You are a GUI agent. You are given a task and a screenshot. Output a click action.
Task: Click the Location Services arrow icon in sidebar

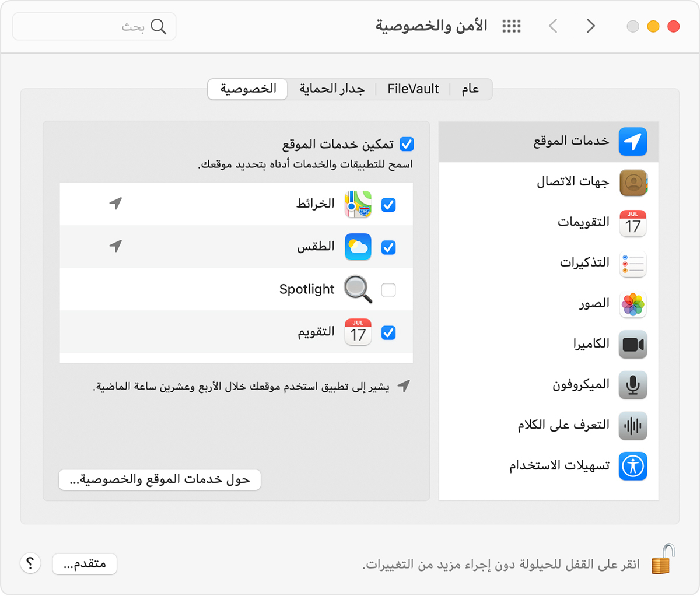pos(633,142)
